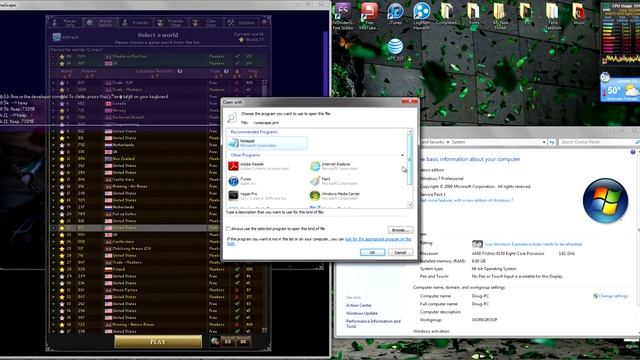640x360 pixels.
Task: Click the weather gadget showing 50°
Action: pos(620,89)
